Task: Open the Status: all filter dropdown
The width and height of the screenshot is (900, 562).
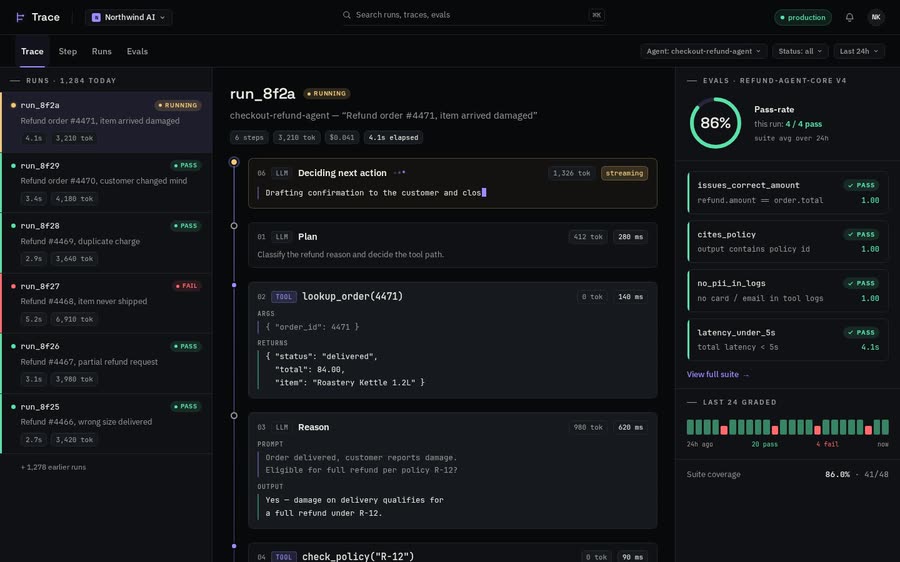Action: point(800,51)
